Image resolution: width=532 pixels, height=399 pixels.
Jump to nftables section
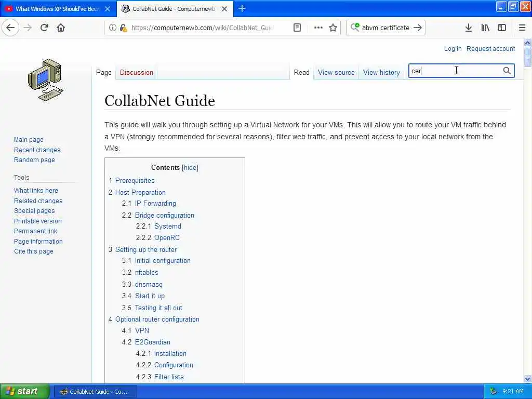click(147, 272)
